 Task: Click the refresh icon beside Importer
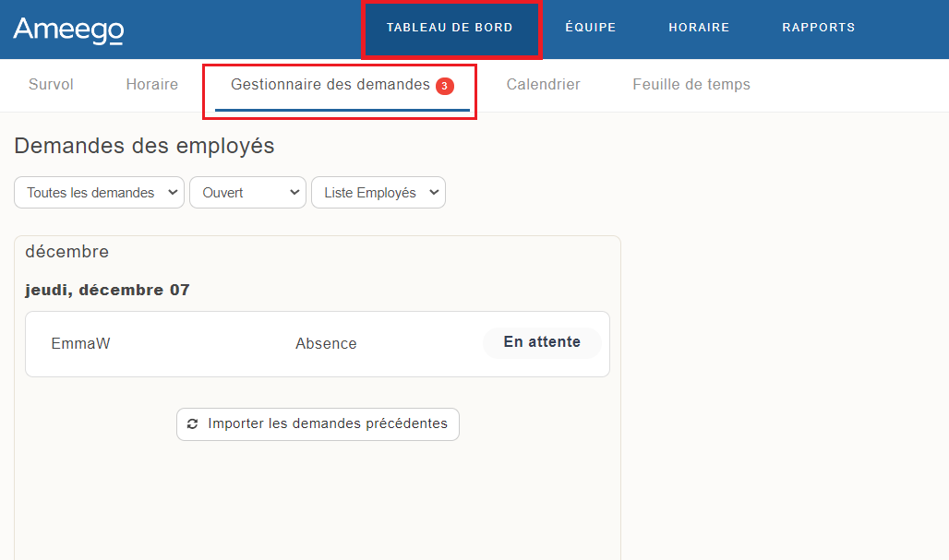coord(192,424)
